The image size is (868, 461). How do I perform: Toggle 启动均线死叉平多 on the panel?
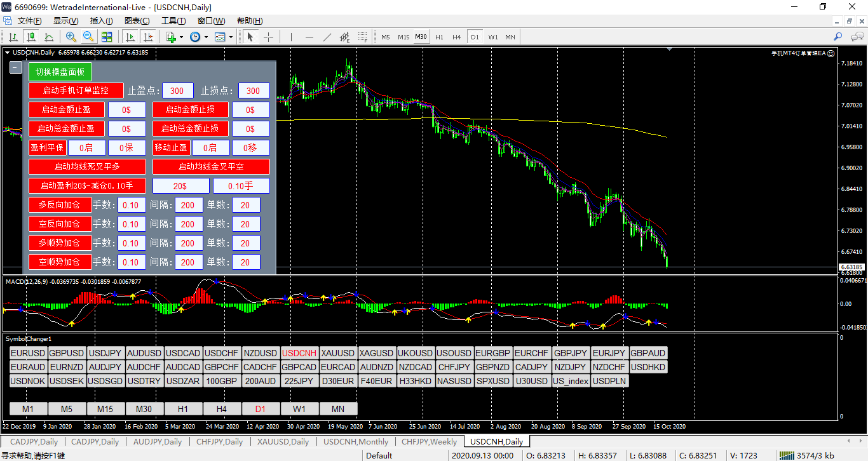[x=87, y=167]
